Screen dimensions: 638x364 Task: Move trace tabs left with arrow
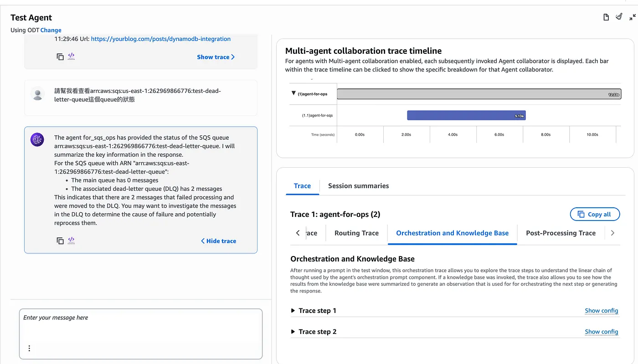point(298,233)
